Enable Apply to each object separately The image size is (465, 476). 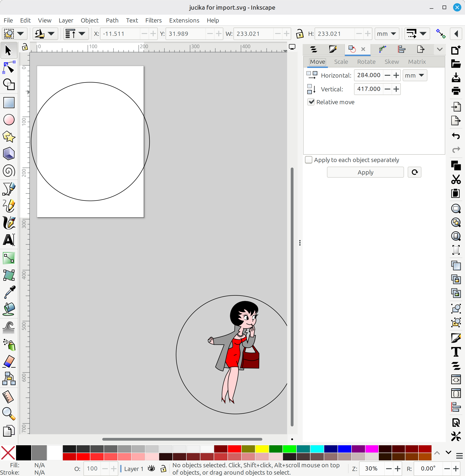[308, 160]
